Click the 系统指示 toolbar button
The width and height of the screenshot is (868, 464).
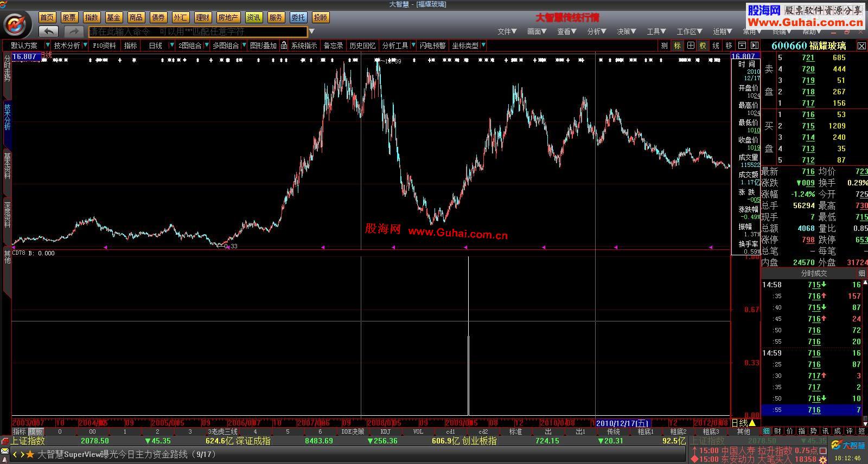point(304,46)
